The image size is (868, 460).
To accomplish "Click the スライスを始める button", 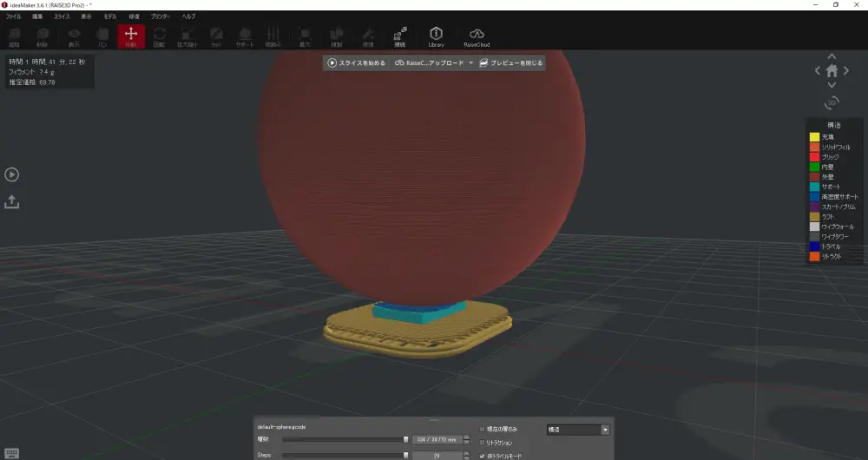I will coord(356,63).
